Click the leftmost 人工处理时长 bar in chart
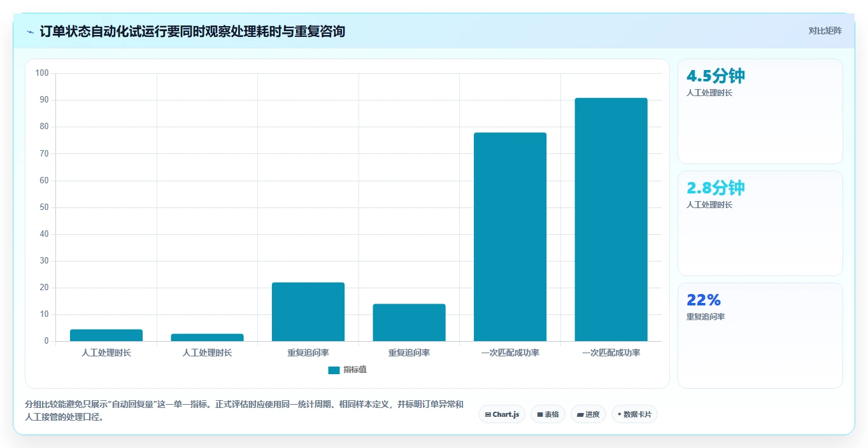The image size is (868, 448). [x=106, y=335]
